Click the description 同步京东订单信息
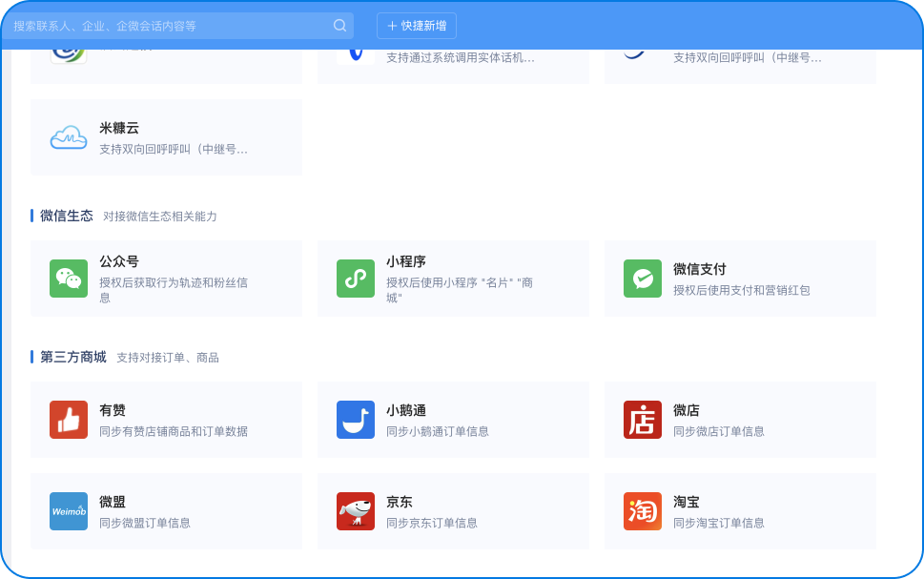 tap(432, 523)
